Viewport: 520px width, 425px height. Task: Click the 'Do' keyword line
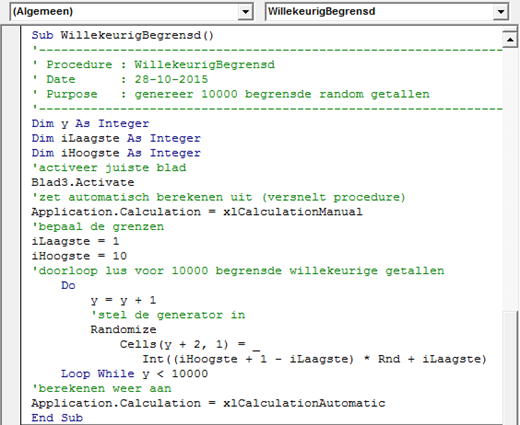(68, 285)
